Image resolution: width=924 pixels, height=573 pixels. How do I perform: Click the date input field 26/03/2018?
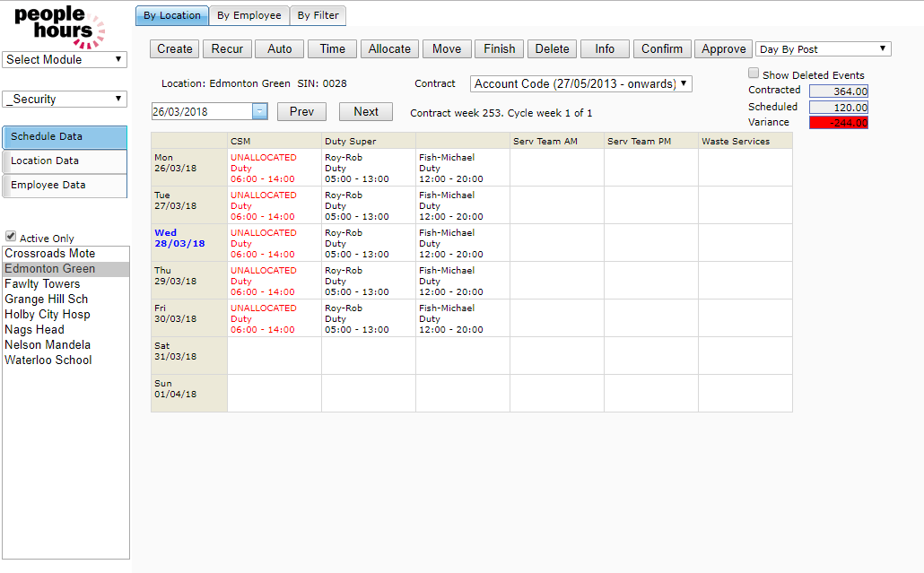tap(202, 111)
